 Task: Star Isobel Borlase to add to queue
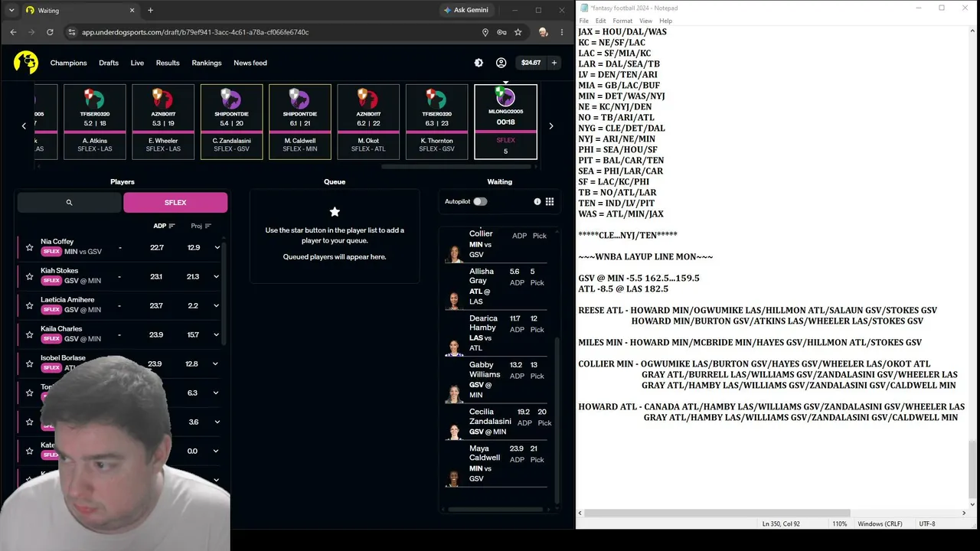29,364
